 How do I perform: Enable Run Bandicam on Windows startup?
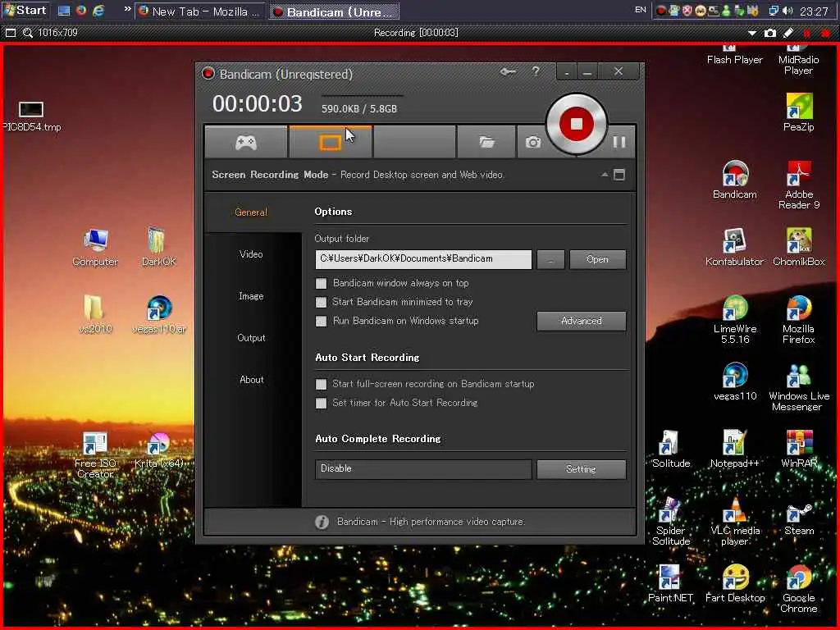[x=321, y=321]
